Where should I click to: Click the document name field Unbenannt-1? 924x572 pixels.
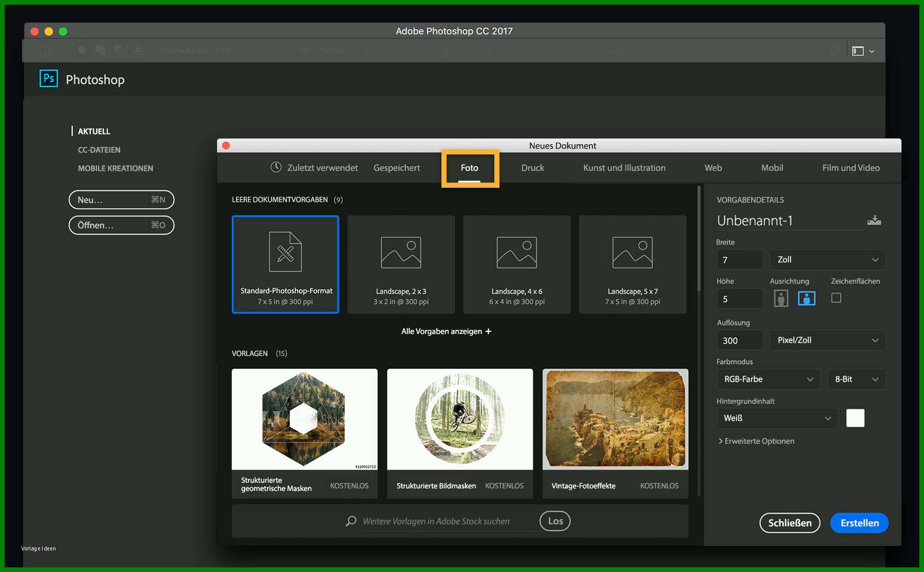[x=790, y=221]
